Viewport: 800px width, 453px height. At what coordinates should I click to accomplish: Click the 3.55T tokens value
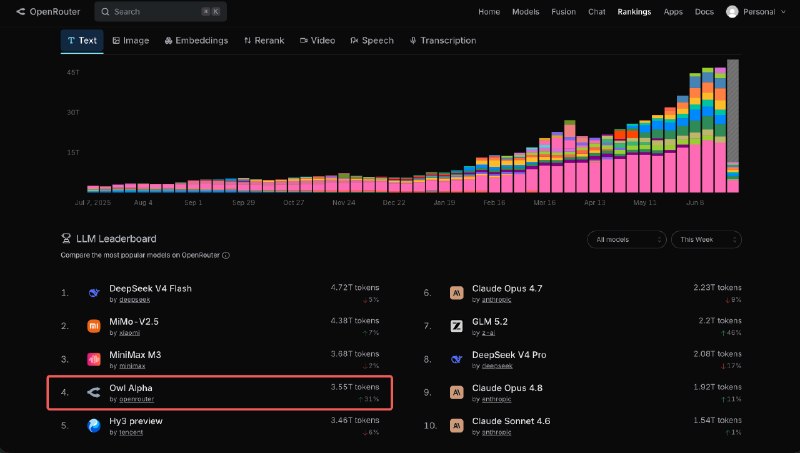click(x=355, y=387)
